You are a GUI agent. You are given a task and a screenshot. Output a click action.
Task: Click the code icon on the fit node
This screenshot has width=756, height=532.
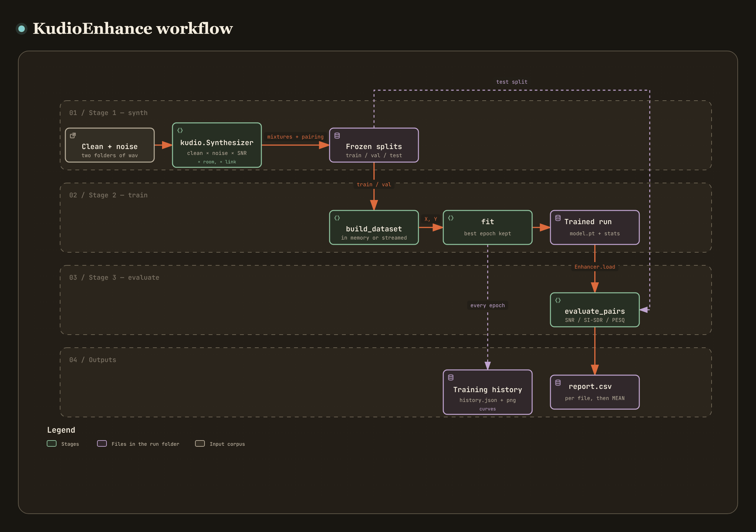[x=451, y=218]
